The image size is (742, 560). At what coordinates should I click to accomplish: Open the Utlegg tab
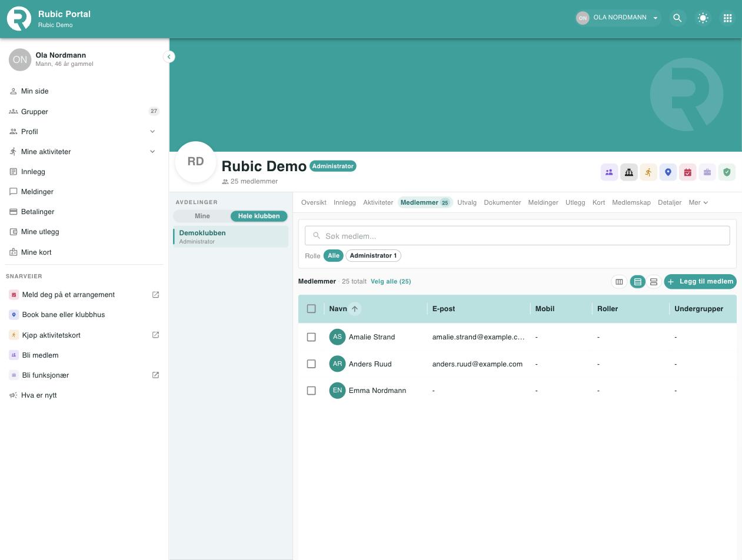(x=575, y=202)
